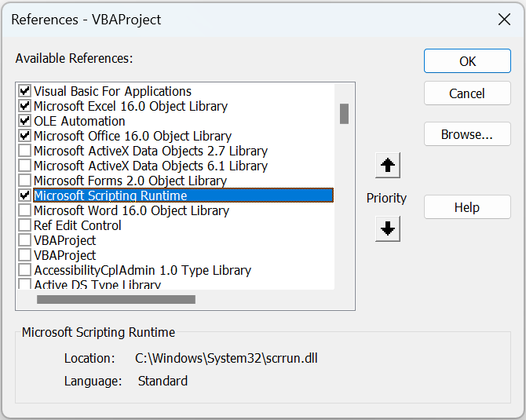Close the References dialog with X
This screenshot has height=420, width=526.
pyautogui.click(x=504, y=20)
